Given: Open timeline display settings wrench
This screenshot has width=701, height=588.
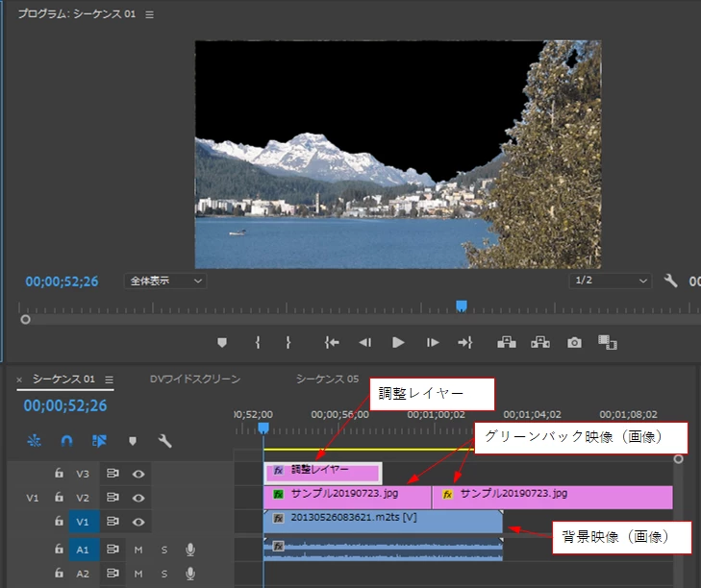Looking at the screenshot, I should tap(164, 441).
